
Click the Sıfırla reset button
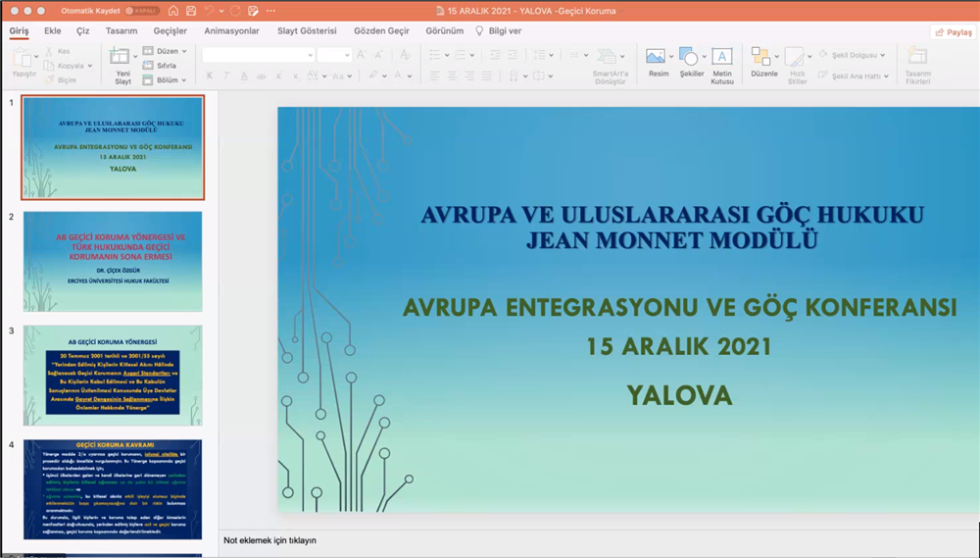point(160,65)
